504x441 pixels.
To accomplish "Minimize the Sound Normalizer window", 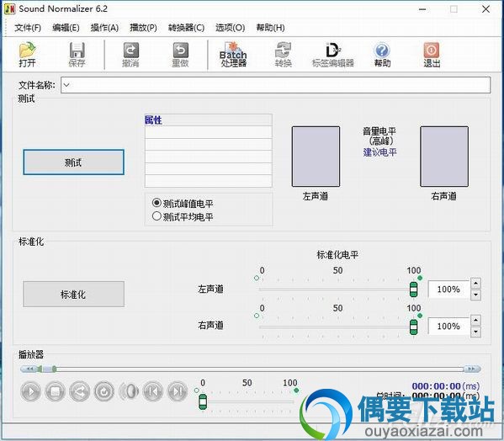I will (x=422, y=9).
